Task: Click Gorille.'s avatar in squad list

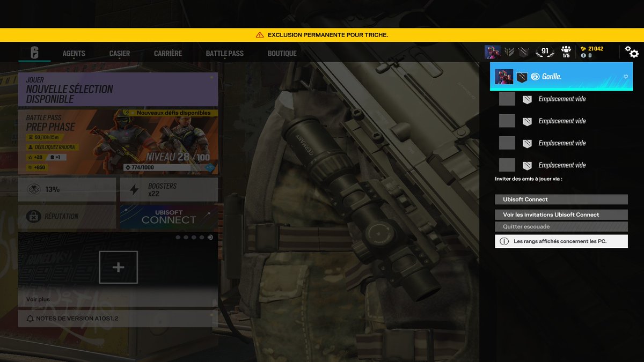Action: click(x=504, y=77)
